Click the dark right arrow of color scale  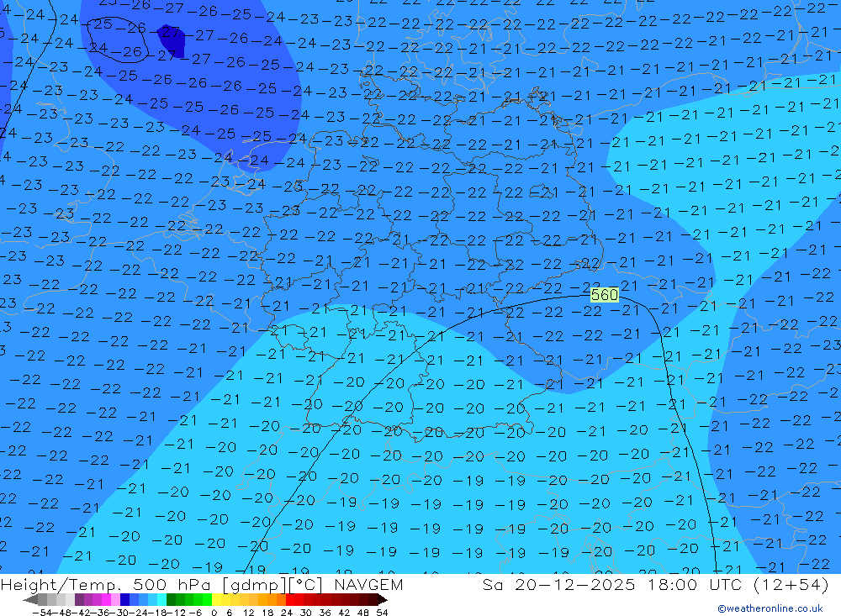(383, 600)
